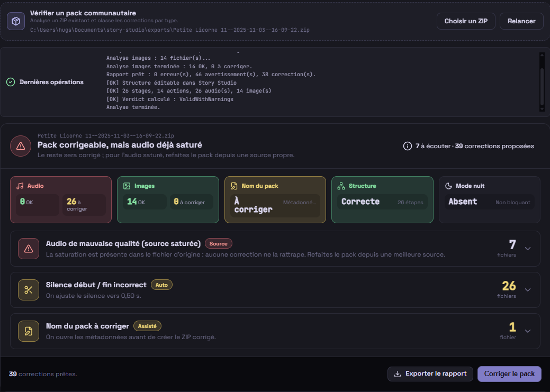
Task: Click the file edit icon on Nom du pack card
Action: pyautogui.click(x=234, y=186)
